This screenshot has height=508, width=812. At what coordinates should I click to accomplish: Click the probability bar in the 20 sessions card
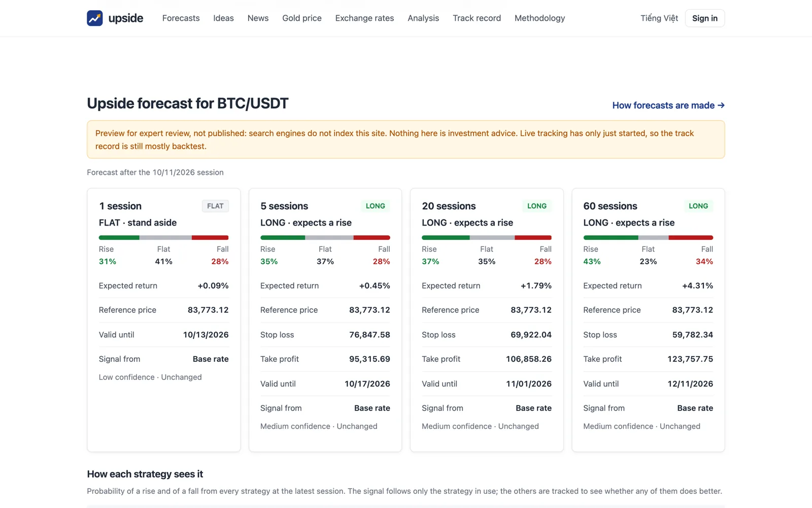(x=487, y=237)
